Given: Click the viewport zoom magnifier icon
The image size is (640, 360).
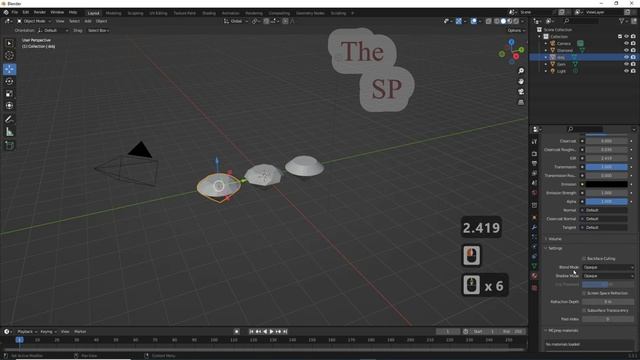Looking at the screenshot, I should coord(521,71).
